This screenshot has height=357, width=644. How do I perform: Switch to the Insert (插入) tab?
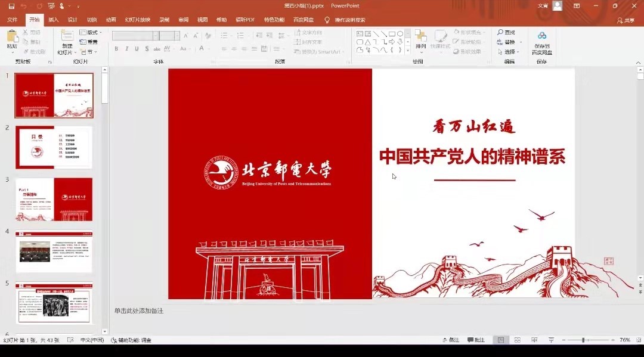pyautogui.click(x=54, y=20)
